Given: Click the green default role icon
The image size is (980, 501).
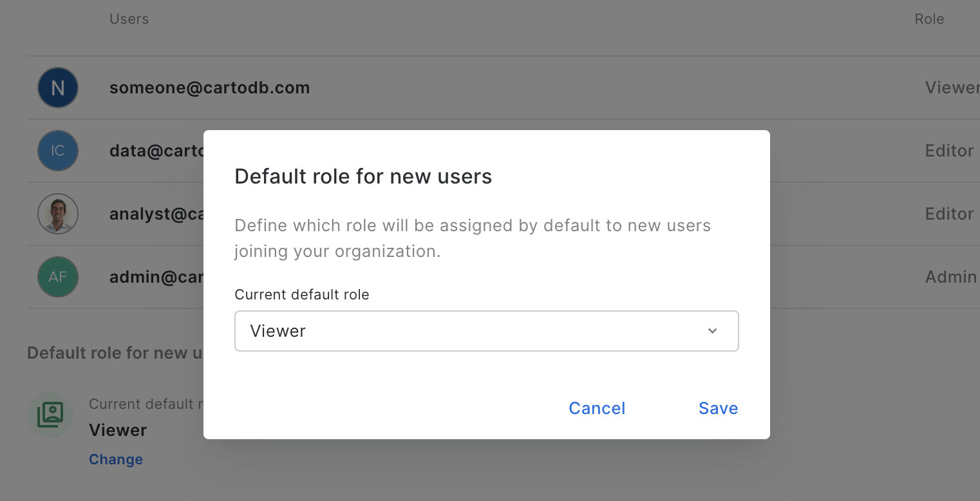Looking at the screenshot, I should (x=50, y=415).
